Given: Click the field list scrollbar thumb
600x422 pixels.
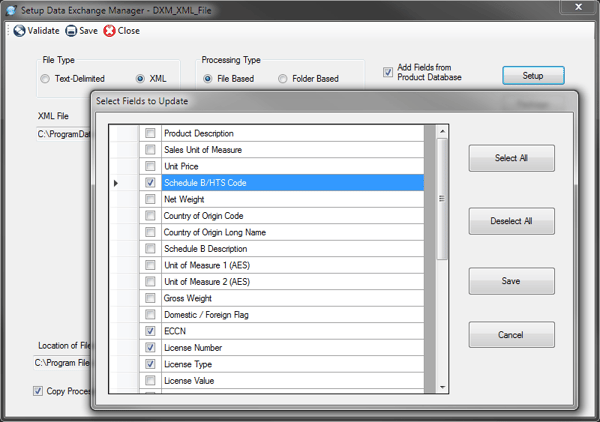Looking at the screenshot, I should pos(442,199).
